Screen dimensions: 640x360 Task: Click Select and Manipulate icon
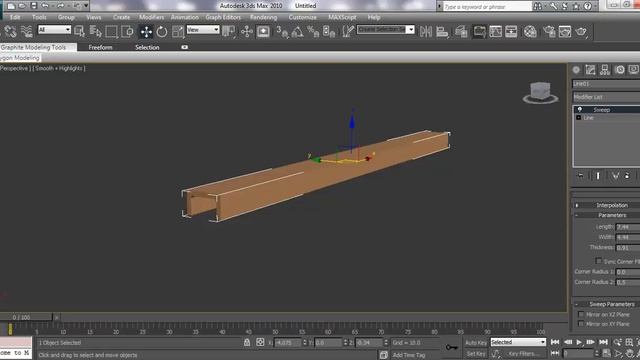(x=247, y=31)
